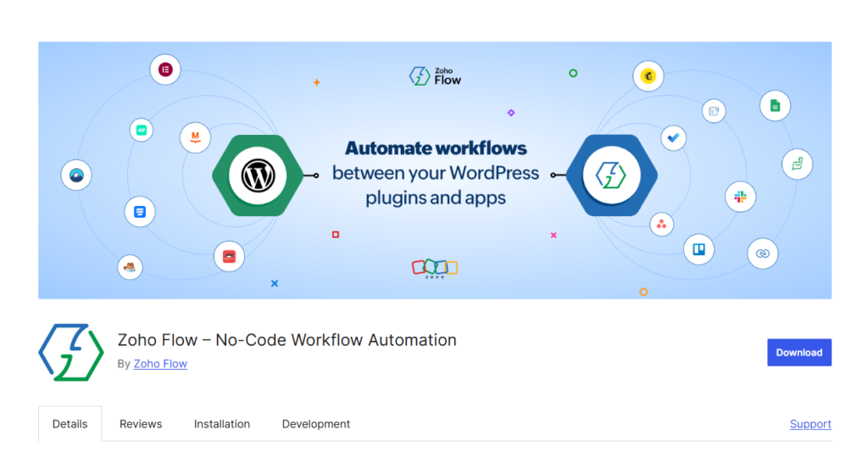868x475 pixels.
Task: Click the Mailchimp icon in the banner
Action: coord(648,75)
